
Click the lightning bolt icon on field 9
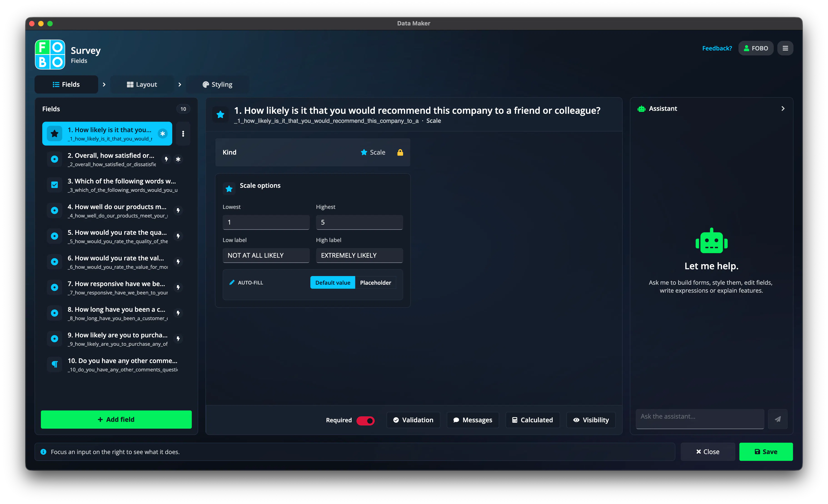coord(178,339)
